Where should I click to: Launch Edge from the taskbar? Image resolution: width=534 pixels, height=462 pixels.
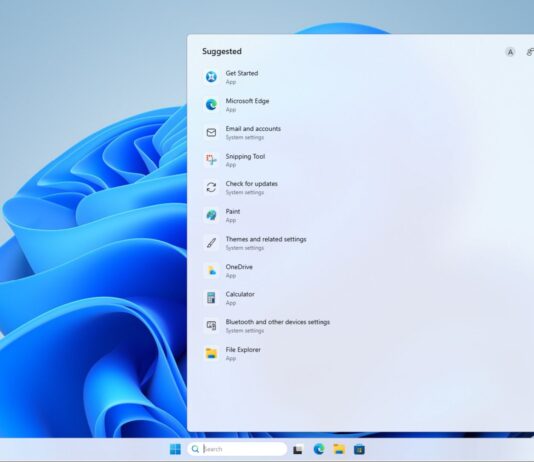click(319, 449)
